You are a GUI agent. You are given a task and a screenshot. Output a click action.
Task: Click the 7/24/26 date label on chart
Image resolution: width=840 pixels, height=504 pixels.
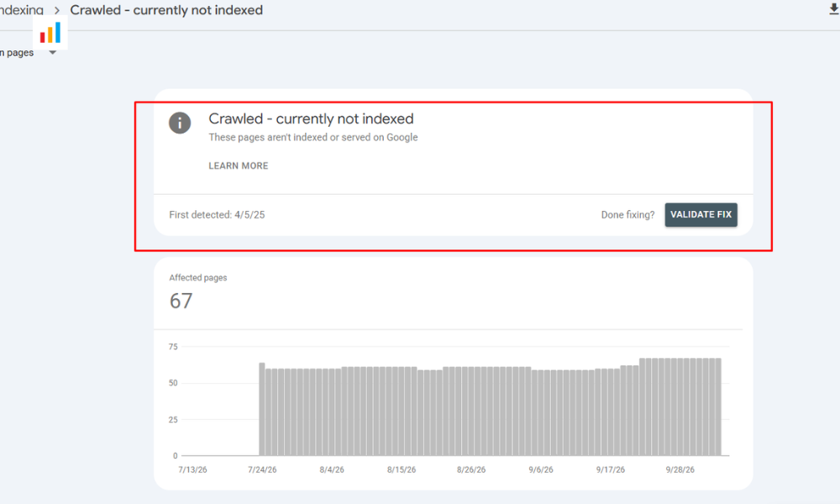pyautogui.click(x=262, y=470)
